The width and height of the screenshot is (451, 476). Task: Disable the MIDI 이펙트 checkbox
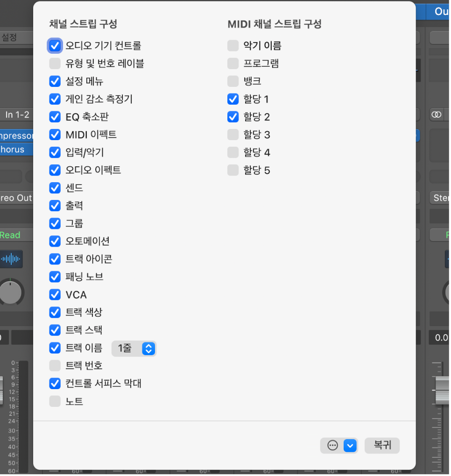[x=55, y=135]
